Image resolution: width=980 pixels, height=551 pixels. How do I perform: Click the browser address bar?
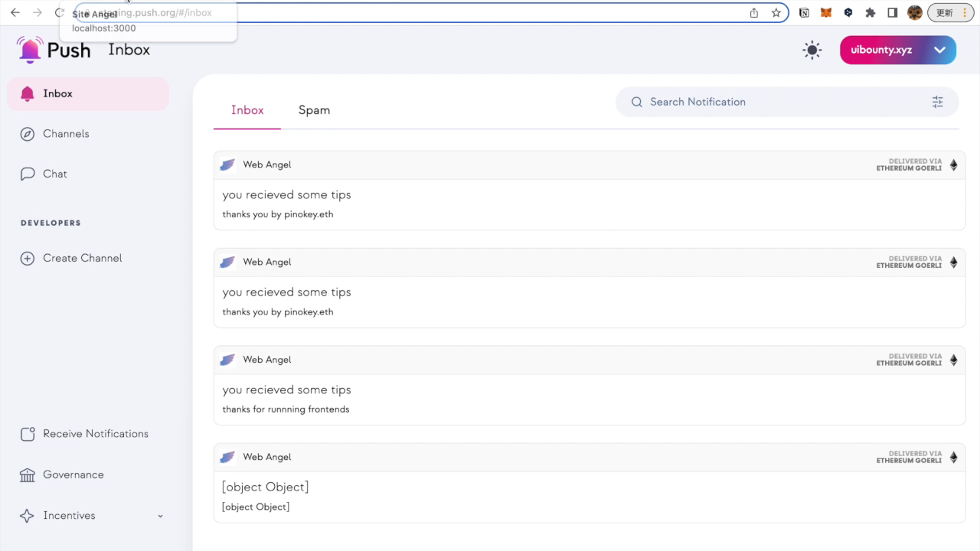(431, 13)
